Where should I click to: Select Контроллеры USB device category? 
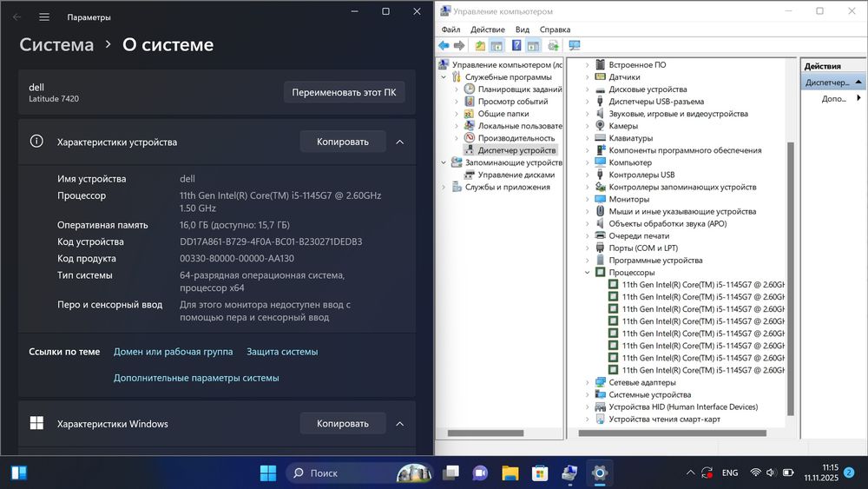641,175
